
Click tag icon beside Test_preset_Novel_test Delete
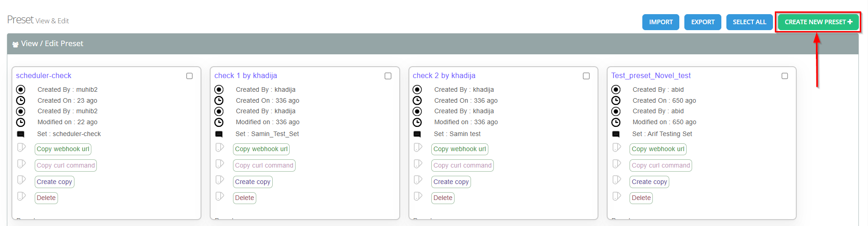pos(617,196)
